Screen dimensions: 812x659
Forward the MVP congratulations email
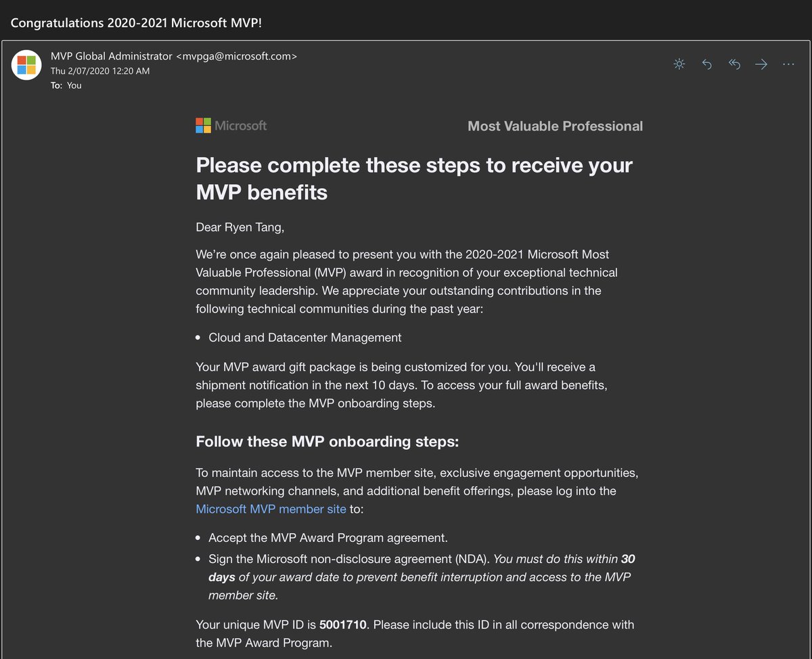click(x=761, y=64)
